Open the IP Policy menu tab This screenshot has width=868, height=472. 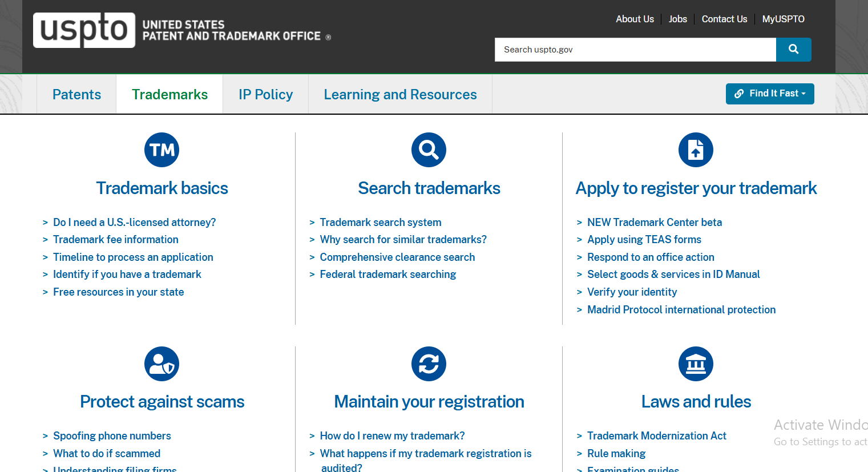tap(265, 94)
